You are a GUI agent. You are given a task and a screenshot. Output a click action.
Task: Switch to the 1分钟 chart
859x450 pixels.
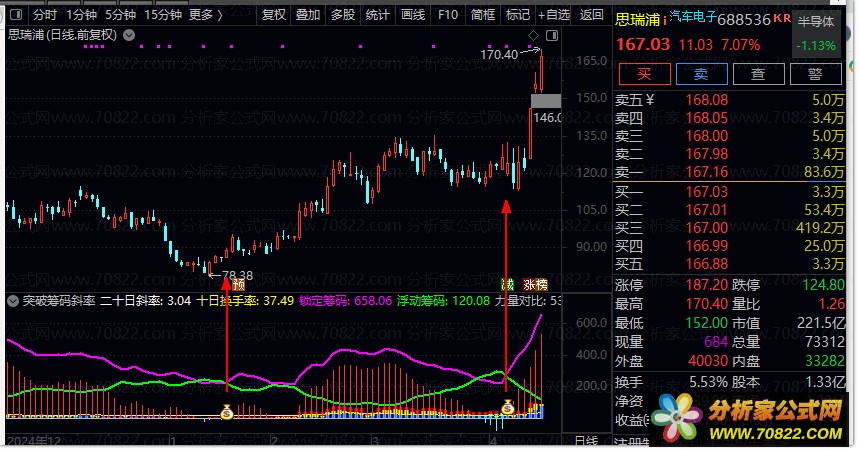point(82,15)
